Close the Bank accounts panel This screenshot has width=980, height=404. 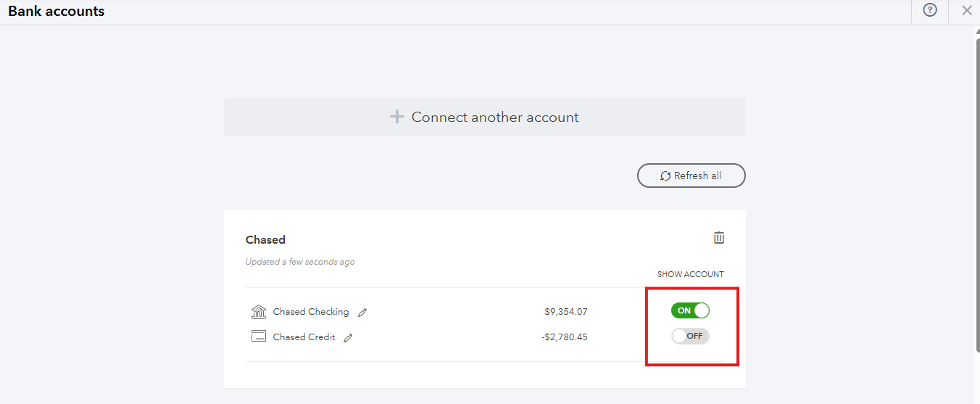point(966,10)
